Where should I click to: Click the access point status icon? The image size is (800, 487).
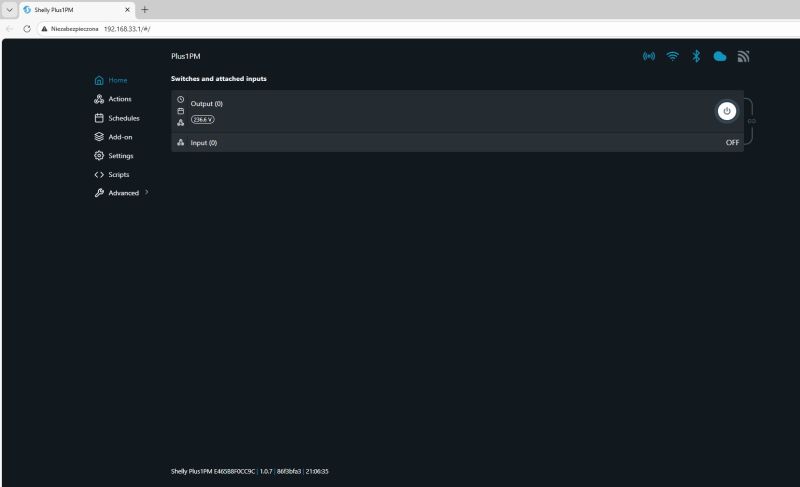(x=649, y=56)
